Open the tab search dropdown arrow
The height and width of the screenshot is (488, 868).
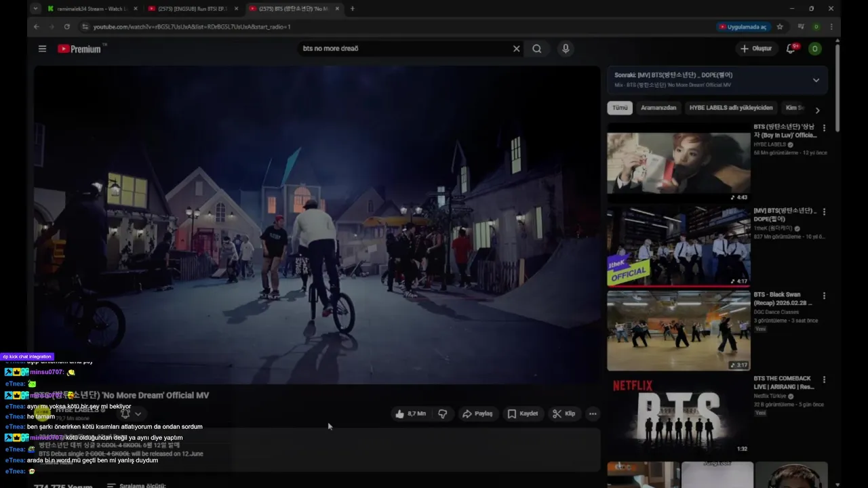click(35, 9)
